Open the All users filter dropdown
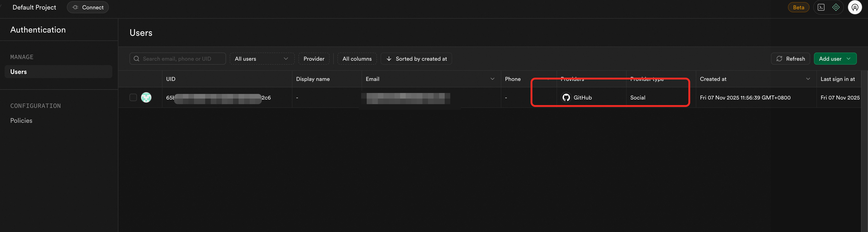This screenshot has width=868, height=232. (262, 59)
